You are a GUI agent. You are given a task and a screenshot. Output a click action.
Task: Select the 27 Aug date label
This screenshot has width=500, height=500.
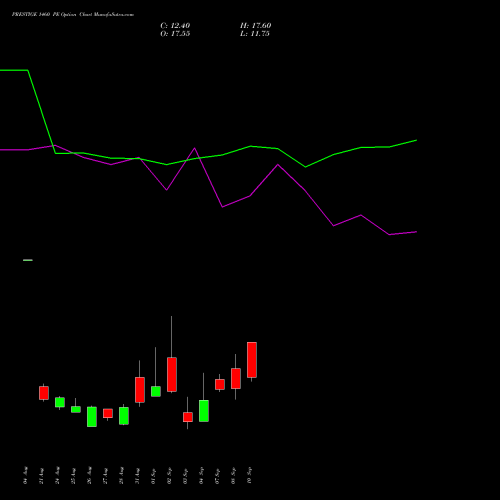pyautogui.click(x=105, y=476)
